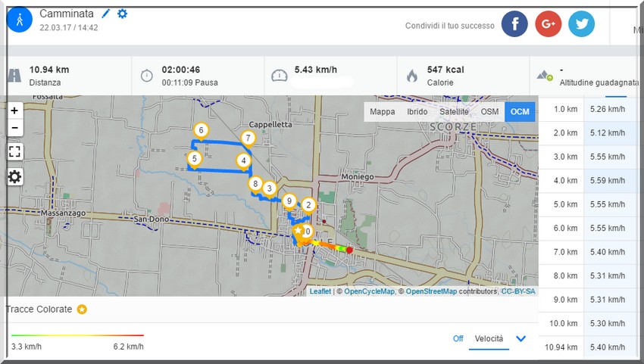Select kilometer marker 7 on the map
The width and height of the screenshot is (644, 364).
248,138
